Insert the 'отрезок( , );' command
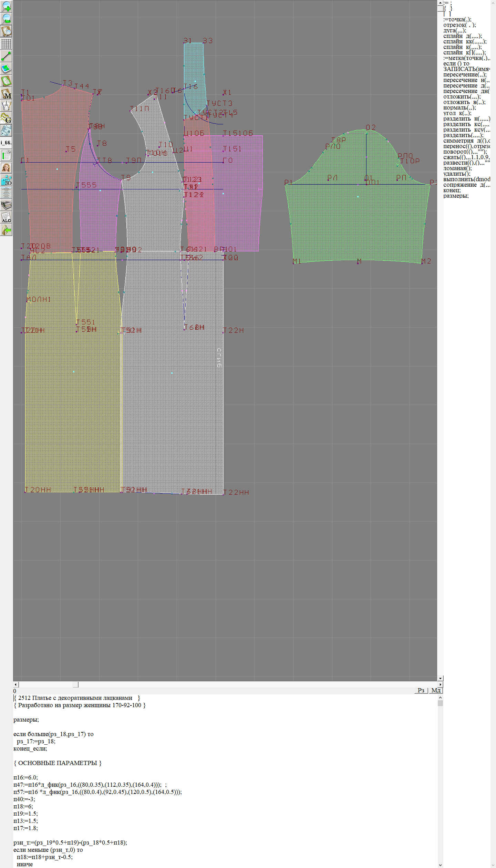This screenshot has height=868, width=496. pos(459,25)
